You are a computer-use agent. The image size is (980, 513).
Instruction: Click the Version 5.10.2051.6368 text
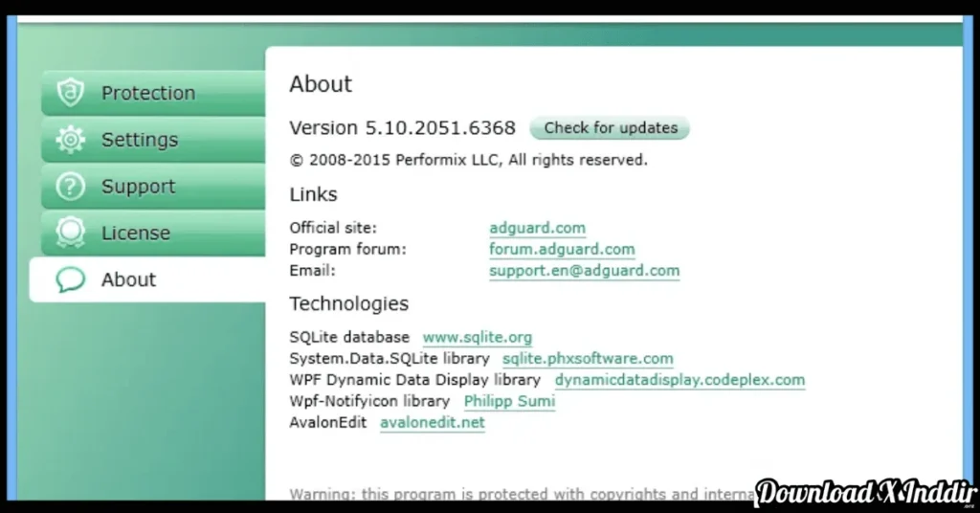tap(403, 128)
